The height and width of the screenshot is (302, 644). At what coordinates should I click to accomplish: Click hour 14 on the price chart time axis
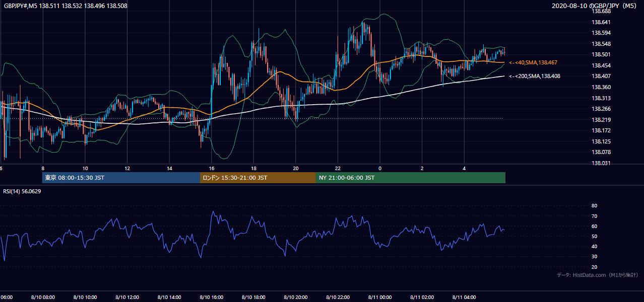(169, 168)
